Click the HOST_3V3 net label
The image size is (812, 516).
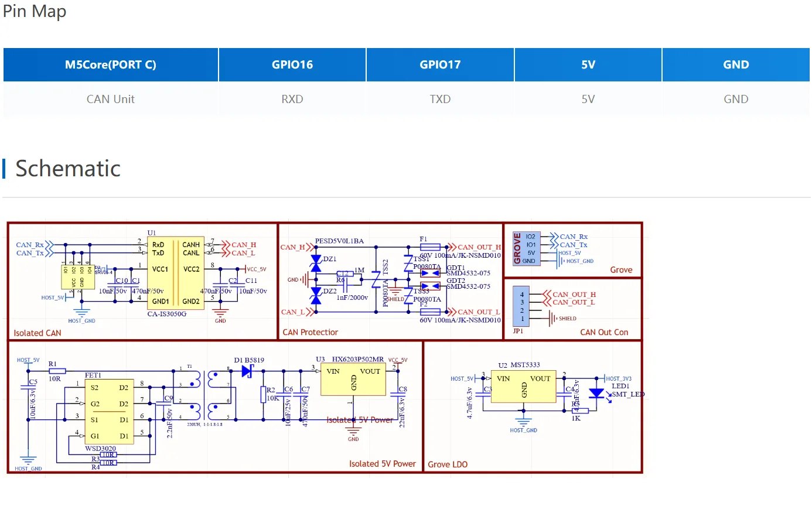[x=619, y=379]
